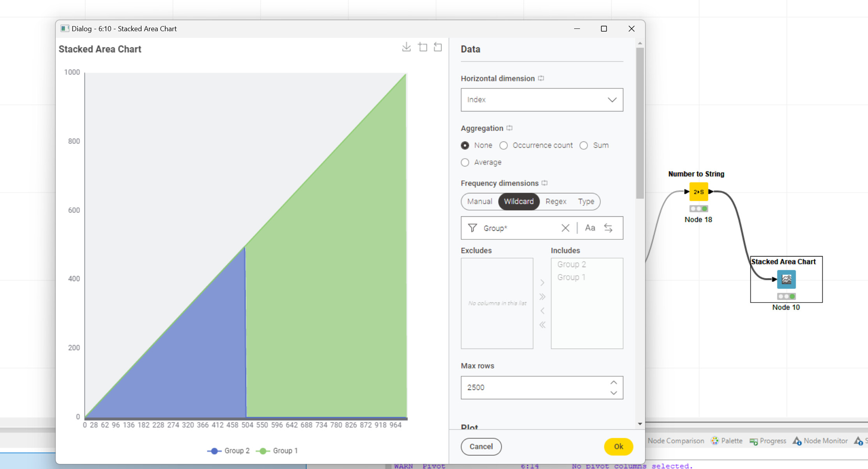This screenshot has width=868, height=469.
Task: Select the Number to String node icon
Action: [x=698, y=192]
